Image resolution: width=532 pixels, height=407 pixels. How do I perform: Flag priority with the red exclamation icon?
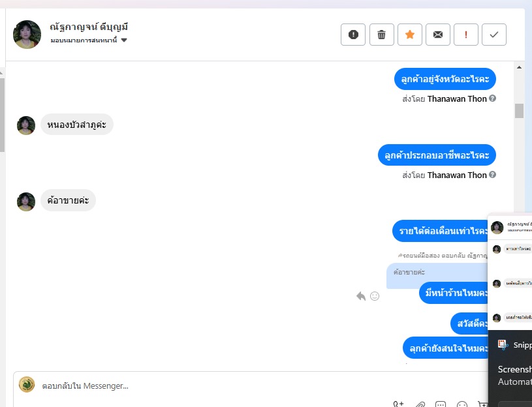coord(466,35)
